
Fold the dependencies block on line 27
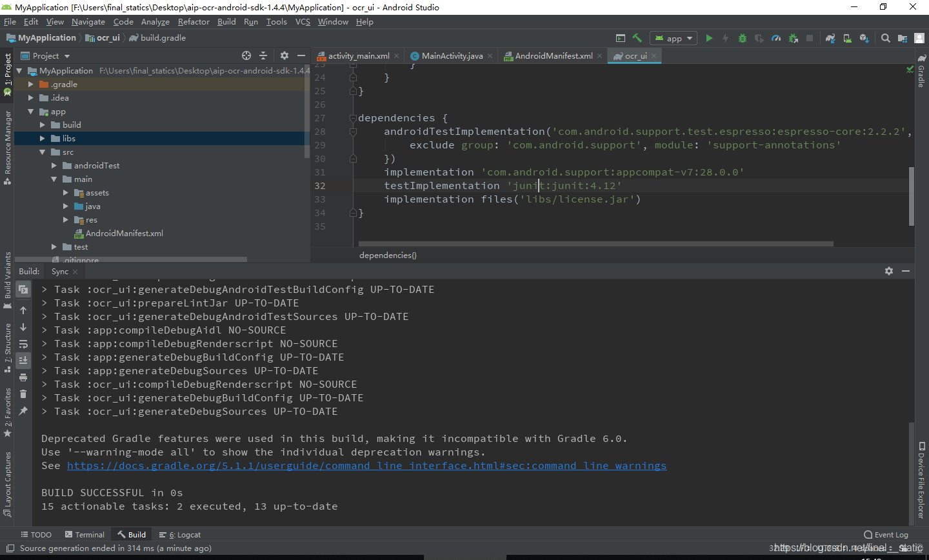pyautogui.click(x=353, y=118)
